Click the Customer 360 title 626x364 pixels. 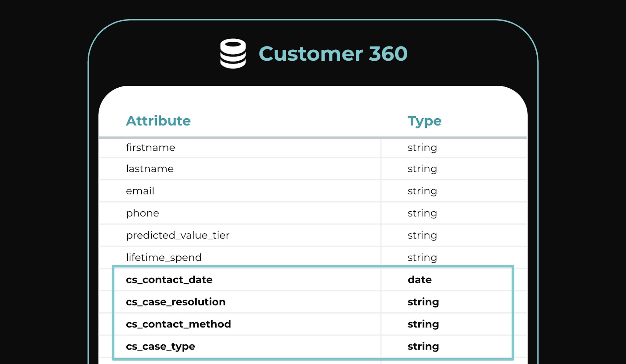(333, 54)
